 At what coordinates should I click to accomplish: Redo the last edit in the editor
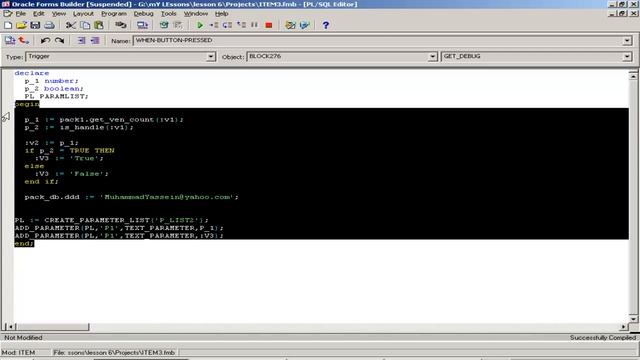click(x=60, y=40)
